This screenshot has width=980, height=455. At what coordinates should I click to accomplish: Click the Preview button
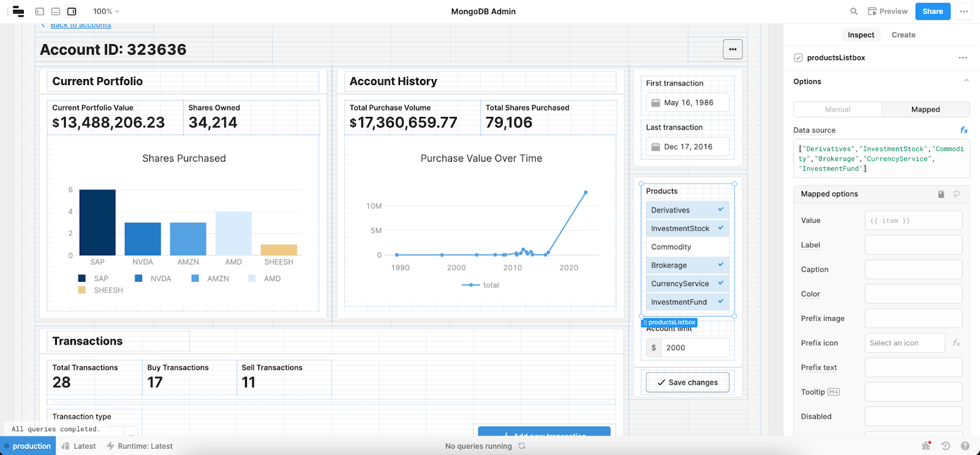tap(888, 11)
